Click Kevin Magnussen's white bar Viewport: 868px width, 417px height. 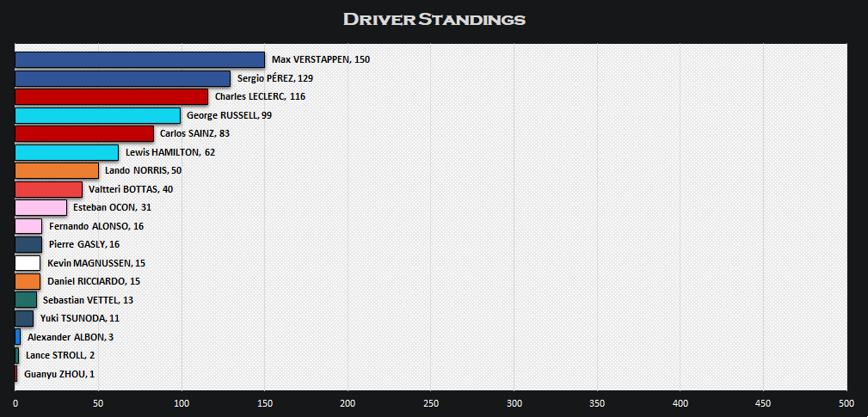(28, 263)
